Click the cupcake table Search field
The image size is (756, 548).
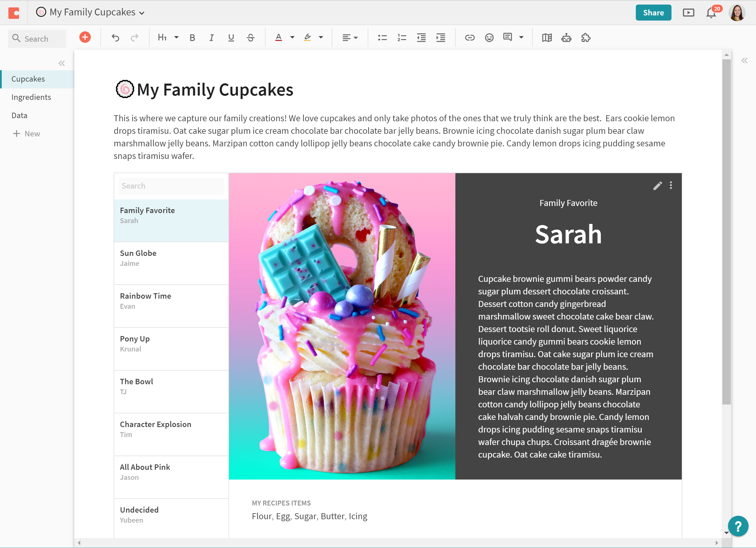coord(171,186)
